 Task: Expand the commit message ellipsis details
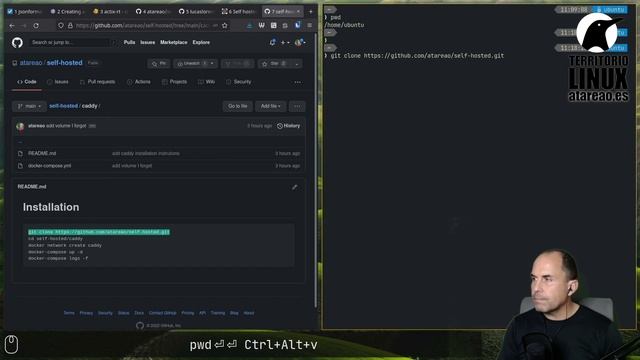92,126
